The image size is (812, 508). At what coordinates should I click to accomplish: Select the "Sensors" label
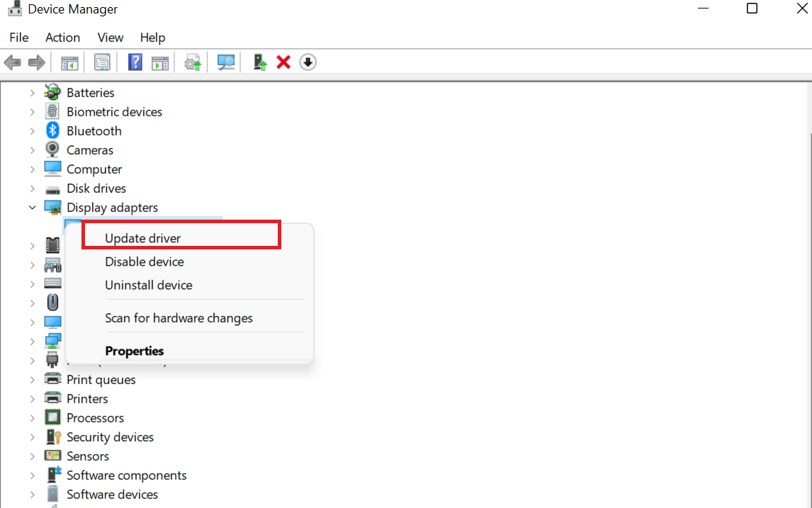(88, 456)
